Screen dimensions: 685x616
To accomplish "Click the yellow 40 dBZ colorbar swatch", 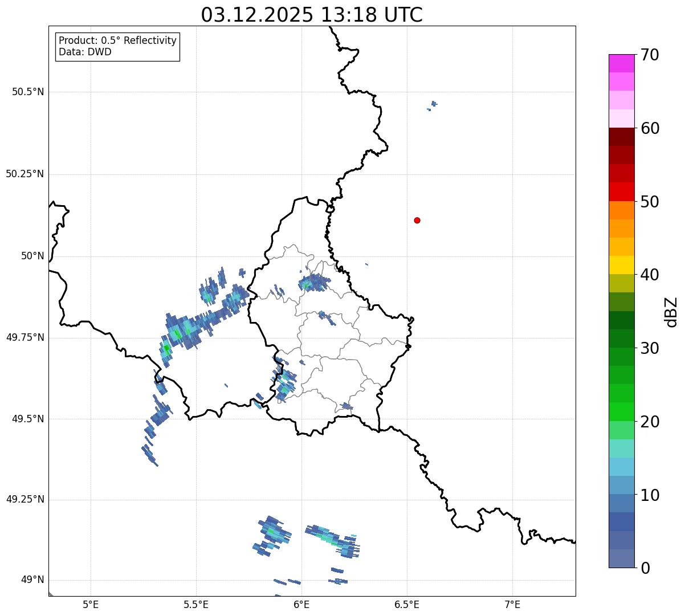I will (x=621, y=265).
